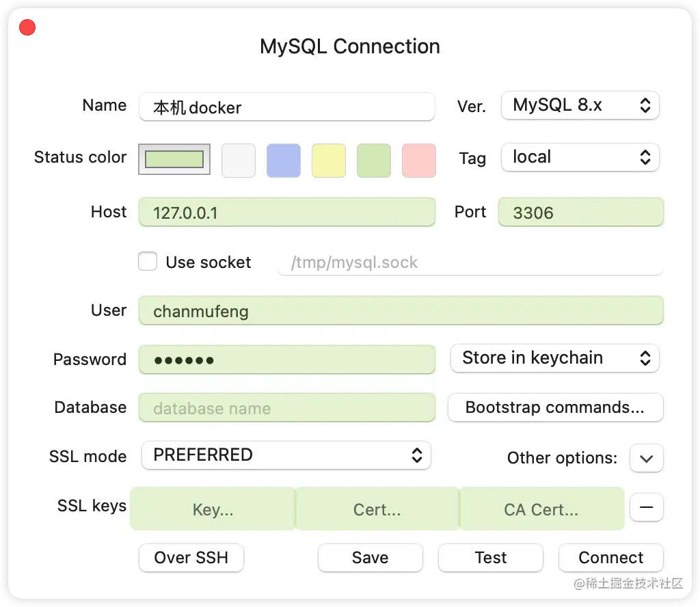Open the SSL mode PREFERRED dropdown
Screen dimensions: 700x607
point(286,455)
